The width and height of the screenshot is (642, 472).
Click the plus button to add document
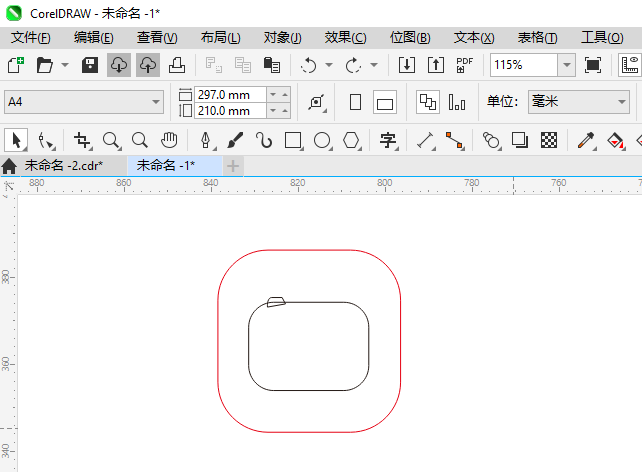pos(233,166)
